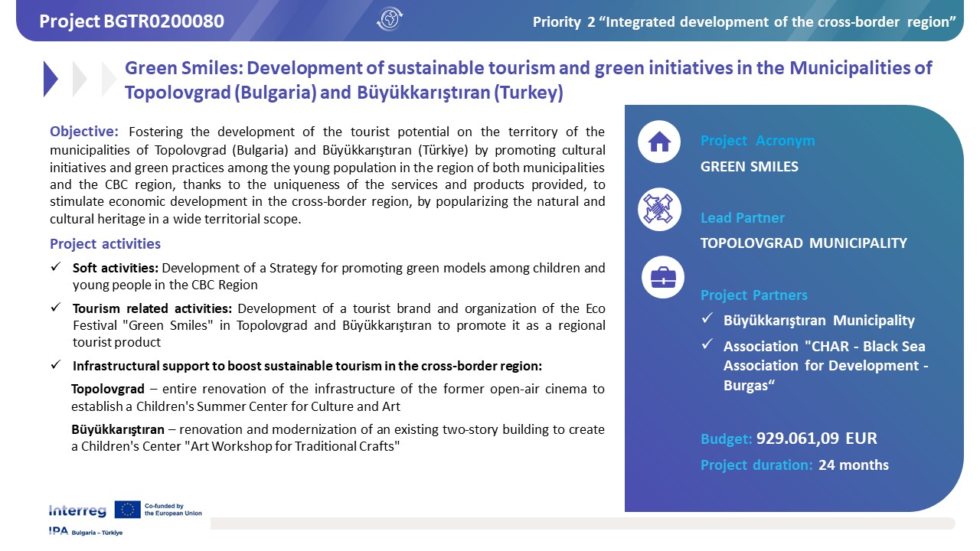
Task: Click the Project activities heading
Action: coord(105,244)
